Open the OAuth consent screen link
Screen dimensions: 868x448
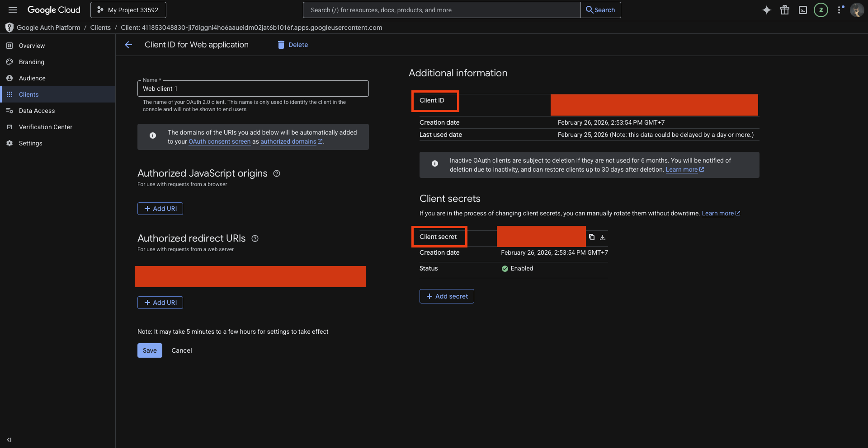[x=219, y=141]
